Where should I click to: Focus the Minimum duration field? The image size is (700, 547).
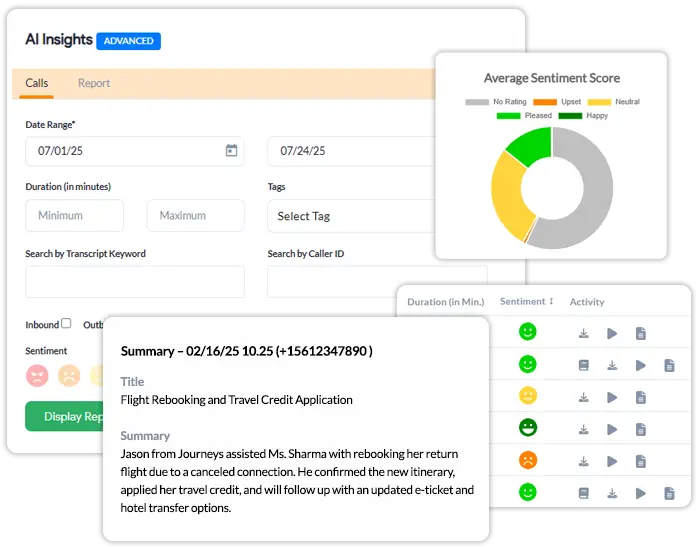click(75, 215)
